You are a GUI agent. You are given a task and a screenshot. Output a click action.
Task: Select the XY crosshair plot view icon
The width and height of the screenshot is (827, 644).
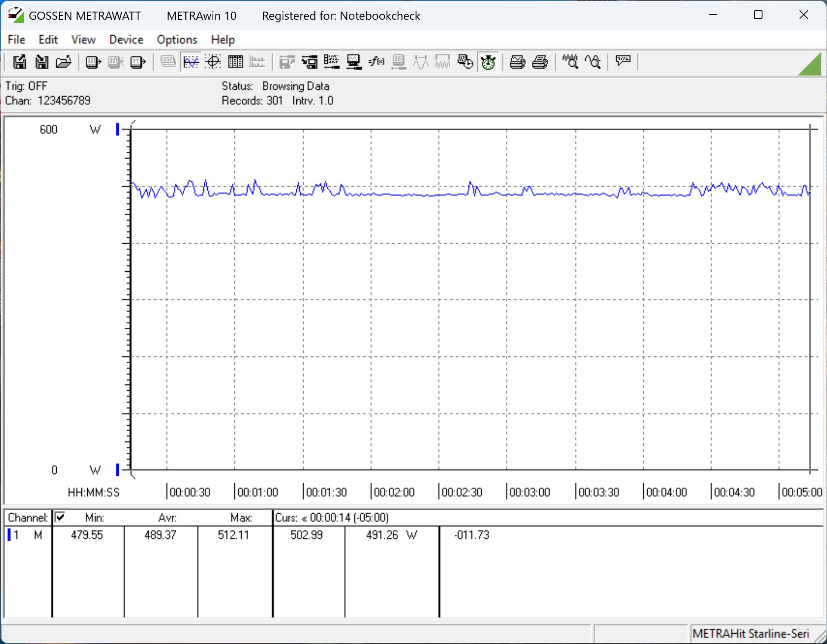213,62
